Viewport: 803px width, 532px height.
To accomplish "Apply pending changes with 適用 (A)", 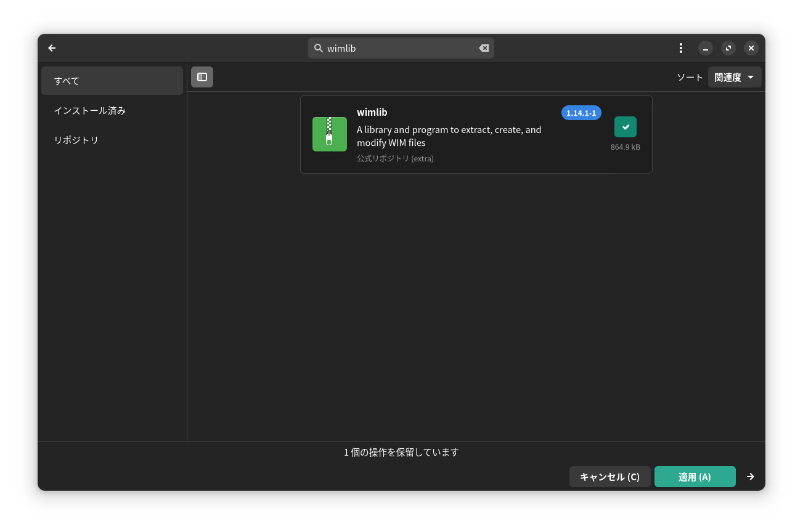I will coord(695,476).
